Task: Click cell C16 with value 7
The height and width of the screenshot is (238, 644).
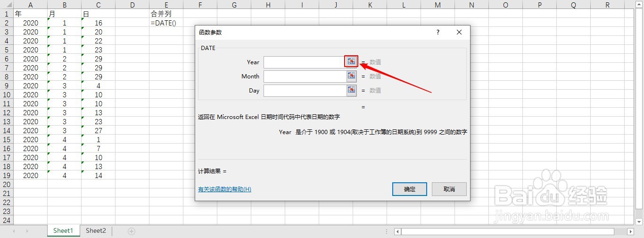Action: [98, 148]
